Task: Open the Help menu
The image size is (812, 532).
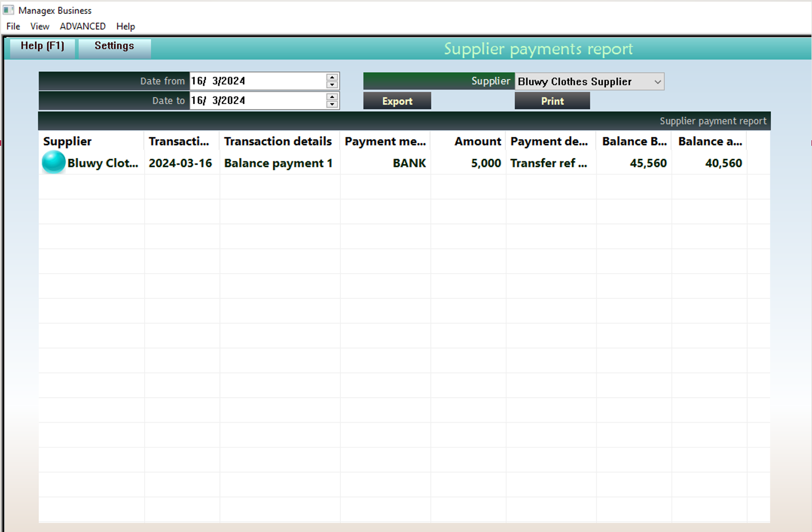Action: pyautogui.click(x=125, y=26)
